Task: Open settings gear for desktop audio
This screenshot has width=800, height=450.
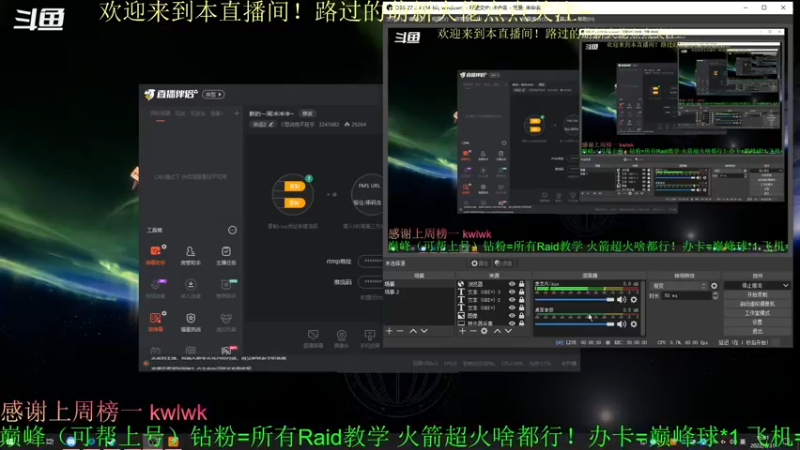Action: point(634,324)
